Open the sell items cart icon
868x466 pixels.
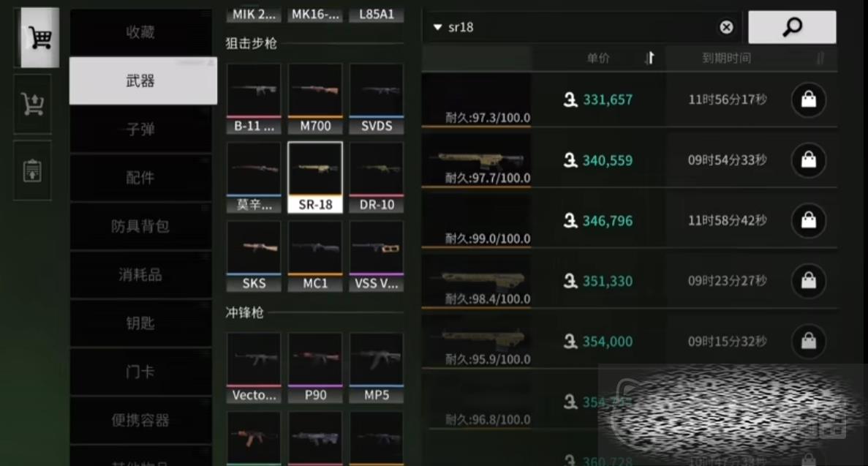[33, 104]
